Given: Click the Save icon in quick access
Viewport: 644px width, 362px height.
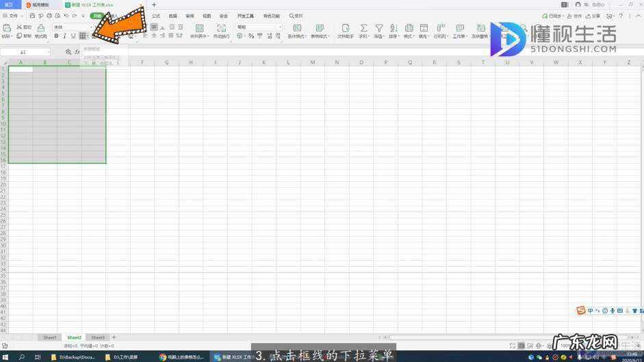Looking at the screenshot, I should (32, 16).
